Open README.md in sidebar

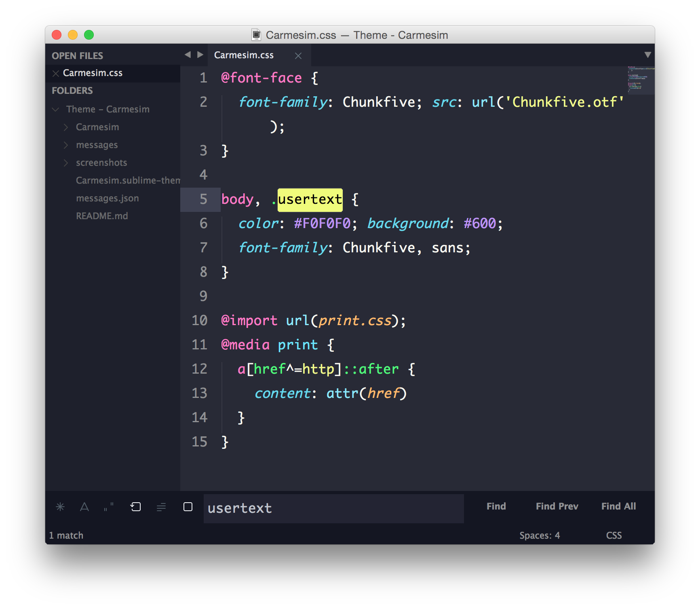[x=102, y=216]
